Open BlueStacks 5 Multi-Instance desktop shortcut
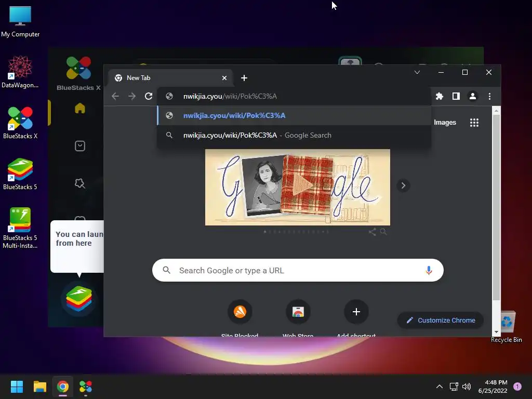The height and width of the screenshot is (399, 532). click(x=20, y=228)
